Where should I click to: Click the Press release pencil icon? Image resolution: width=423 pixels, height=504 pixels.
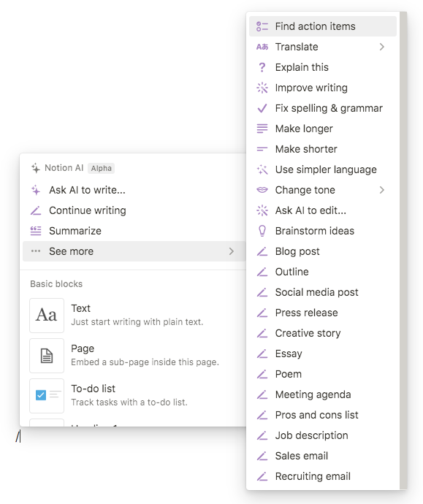(x=262, y=313)
